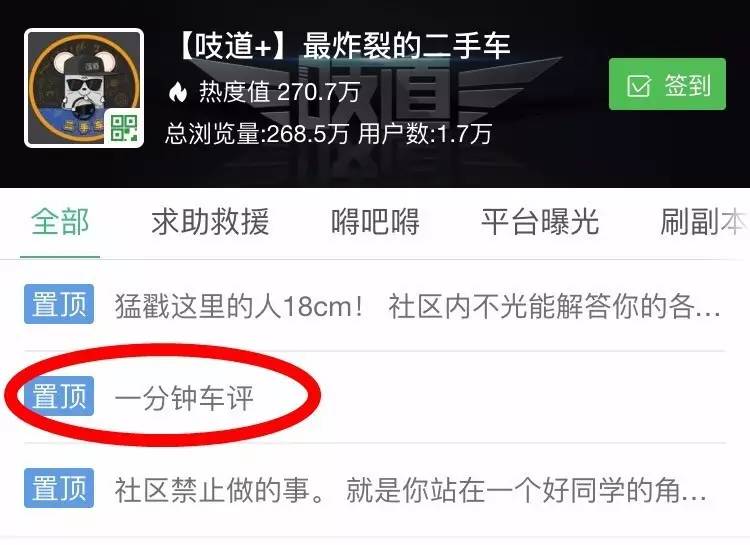Screen dimensions: 750x545
Task: Select the partially visible 刷副本 tab
Action: pos(703,222)
